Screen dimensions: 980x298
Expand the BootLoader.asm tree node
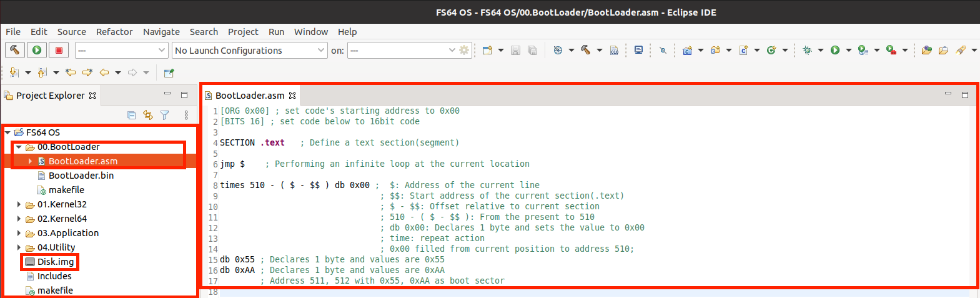30,161
